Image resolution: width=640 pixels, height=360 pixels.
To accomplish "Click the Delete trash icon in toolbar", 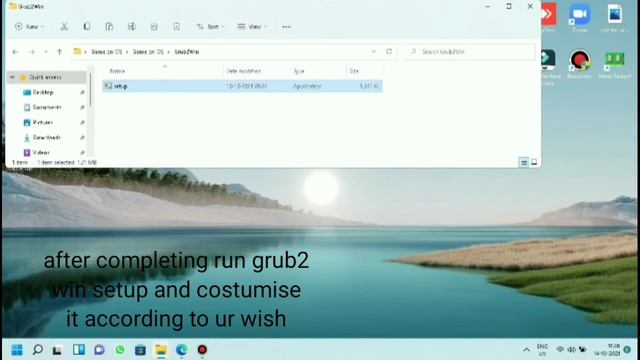I will [x=176, y=27].
